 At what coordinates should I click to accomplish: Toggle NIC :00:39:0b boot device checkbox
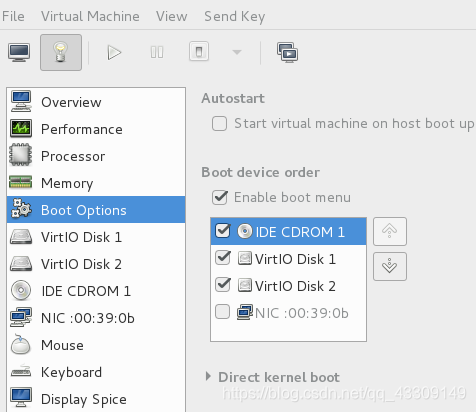click(222, 312)
